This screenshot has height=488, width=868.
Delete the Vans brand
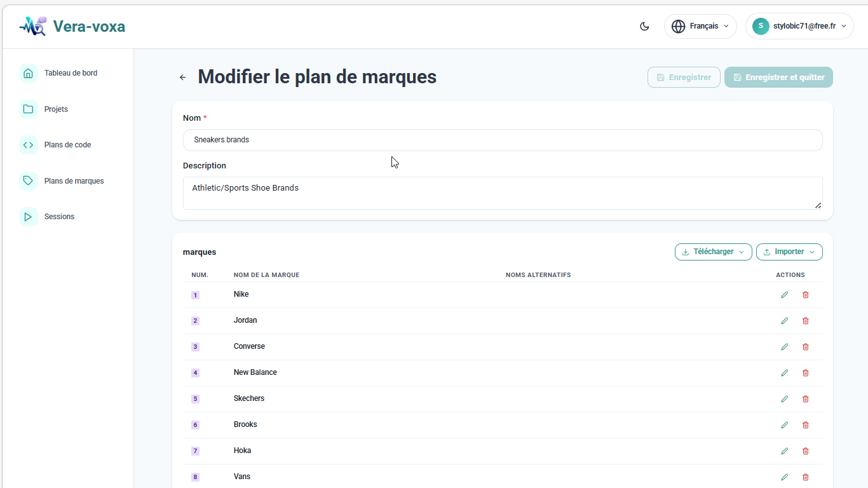tap(806, 477)
